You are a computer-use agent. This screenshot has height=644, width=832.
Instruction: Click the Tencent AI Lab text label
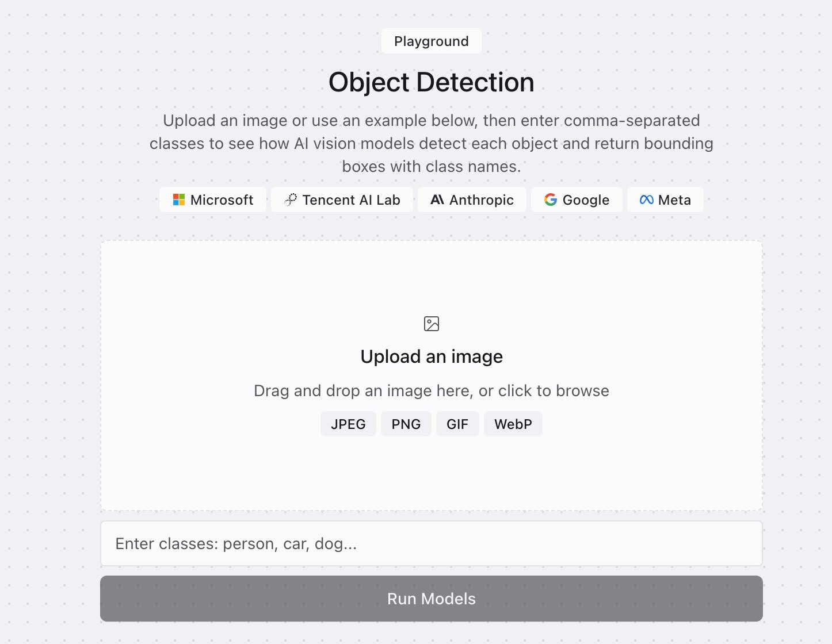[x=351, y=200]
